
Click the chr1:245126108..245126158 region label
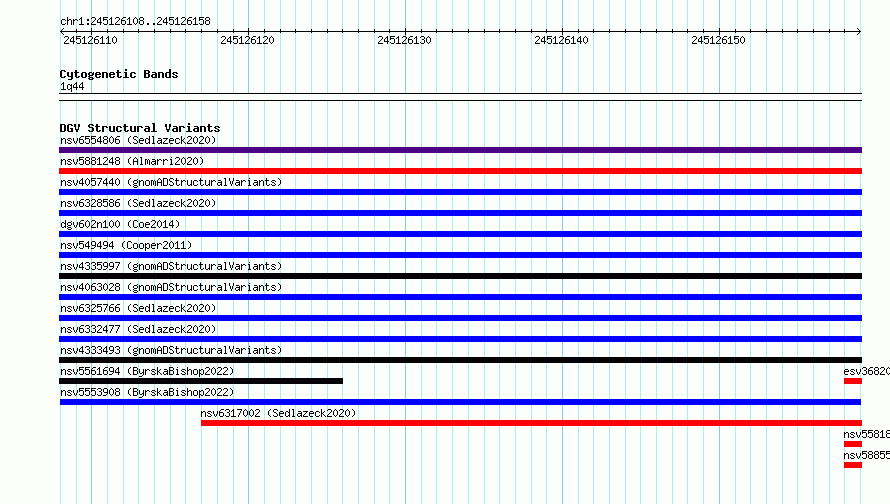tap(135, 21)
